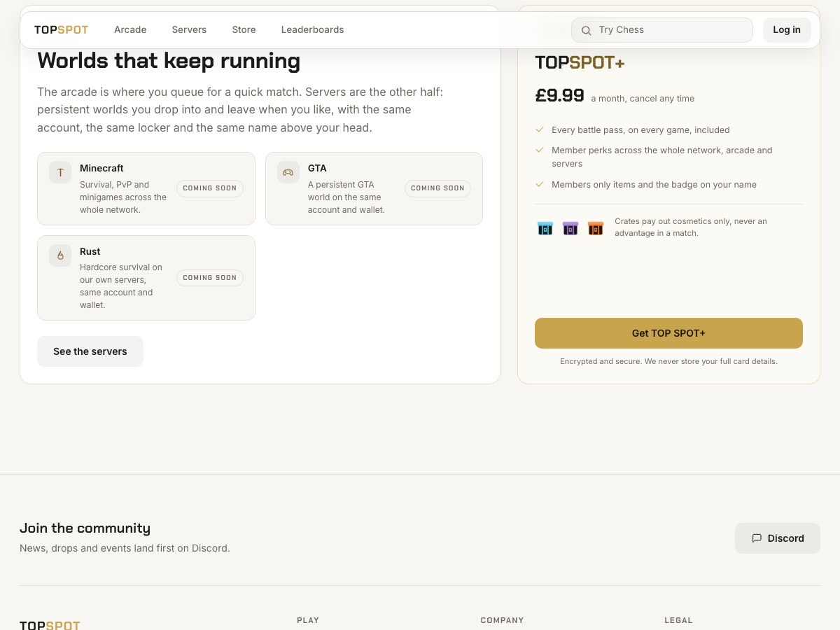Click the Coming Soon badge on Rust

coord(210,278)
